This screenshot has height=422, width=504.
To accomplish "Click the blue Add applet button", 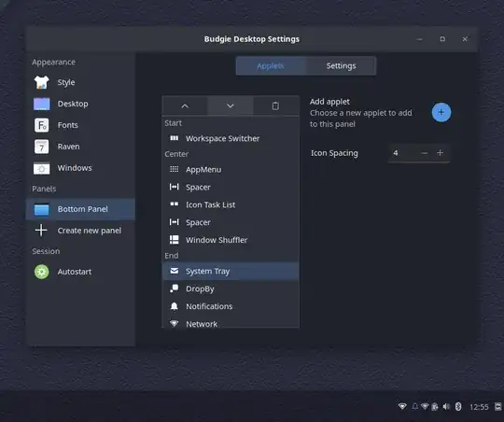I will click(x=441, y=113).
